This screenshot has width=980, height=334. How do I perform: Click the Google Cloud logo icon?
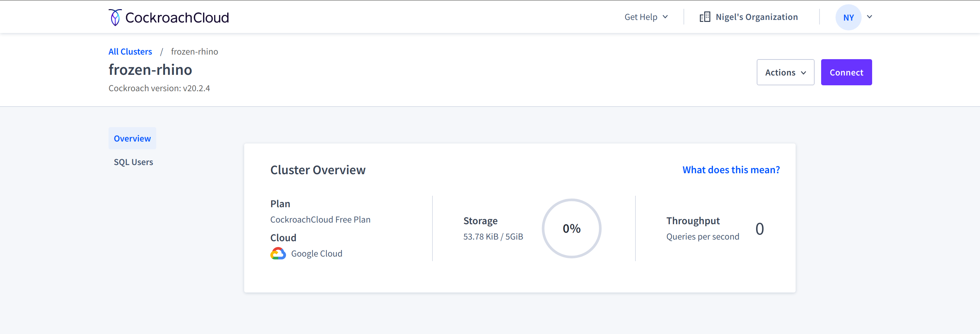tap(278, 253)
